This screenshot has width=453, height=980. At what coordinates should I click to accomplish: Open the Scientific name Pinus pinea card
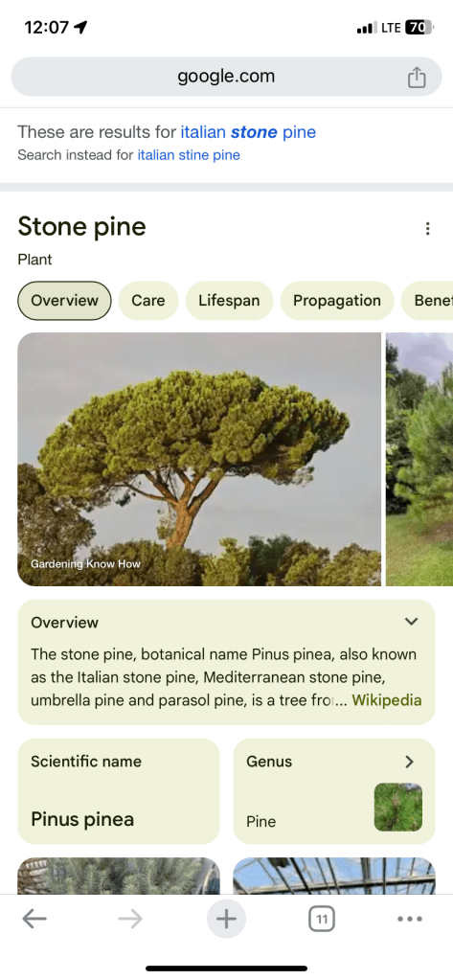coord(119,791)
